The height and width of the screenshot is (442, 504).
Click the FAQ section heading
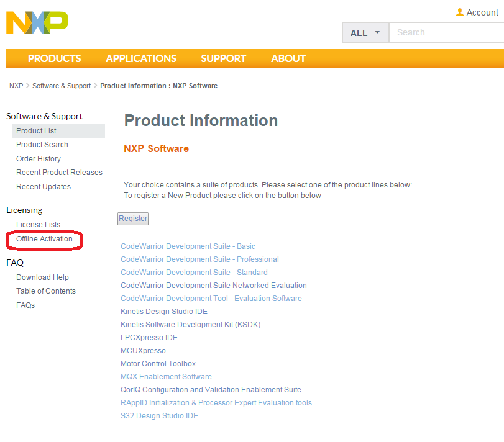(x=15, y=263)
